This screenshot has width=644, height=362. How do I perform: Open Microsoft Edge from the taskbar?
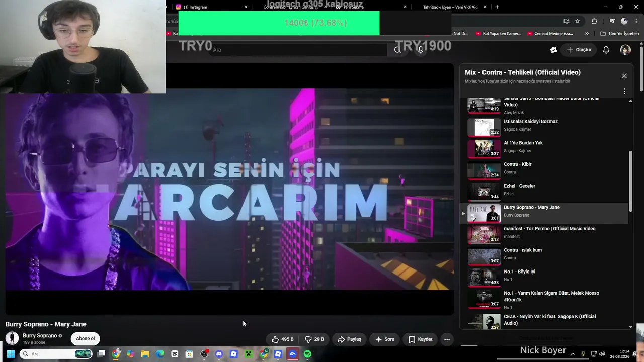point(160,354)
